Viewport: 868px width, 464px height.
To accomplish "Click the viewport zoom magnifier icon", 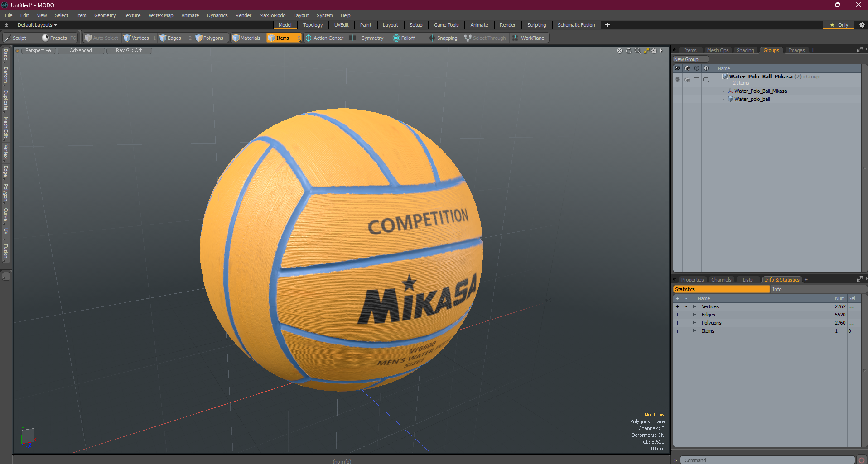I will (x=637, y=51).
